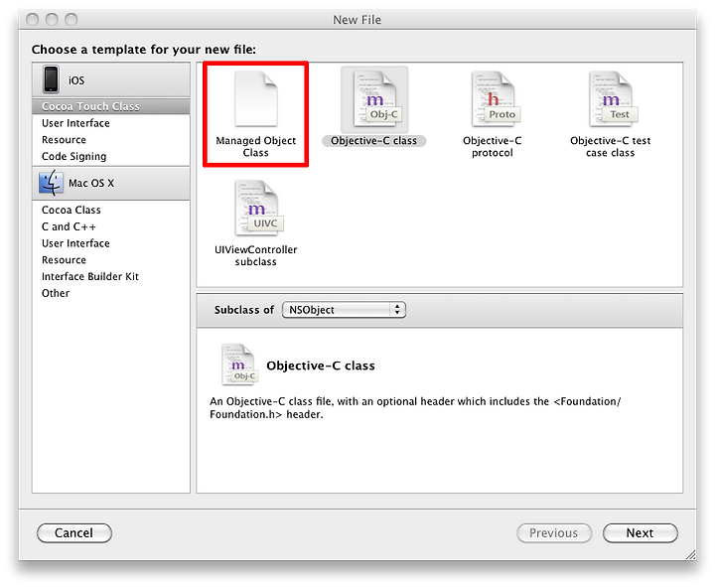Image resolution: width=715 pixels, height=588 pixels.
Task: Choose the Objective-C protocol template icon
Action: (x=496, y=99)
